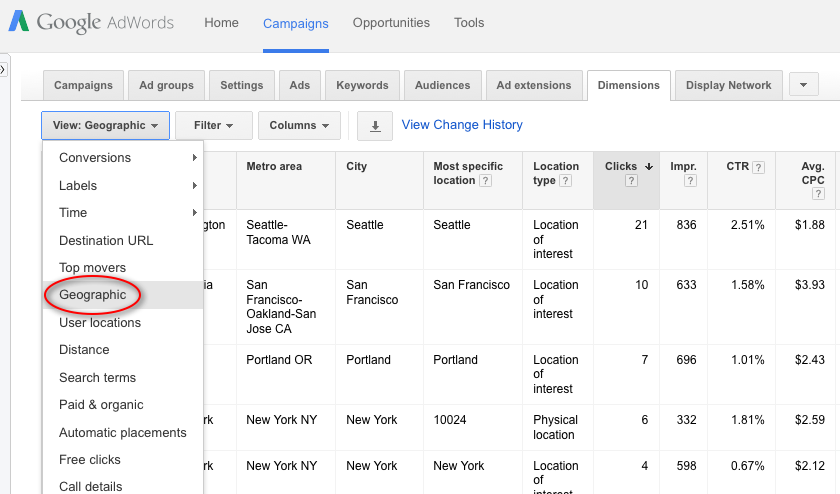Choose User locations view
Viewport: 840px width, 494px height.
123,323
